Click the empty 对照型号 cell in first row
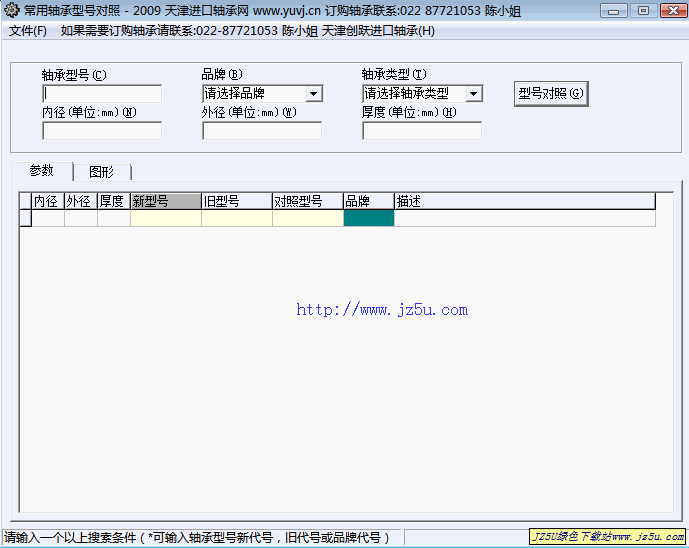 308,218
